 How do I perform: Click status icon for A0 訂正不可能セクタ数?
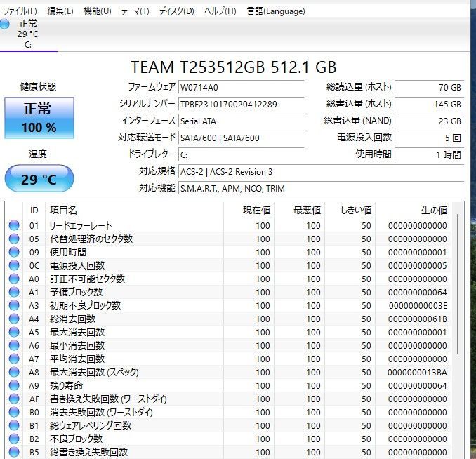(14, 279)
